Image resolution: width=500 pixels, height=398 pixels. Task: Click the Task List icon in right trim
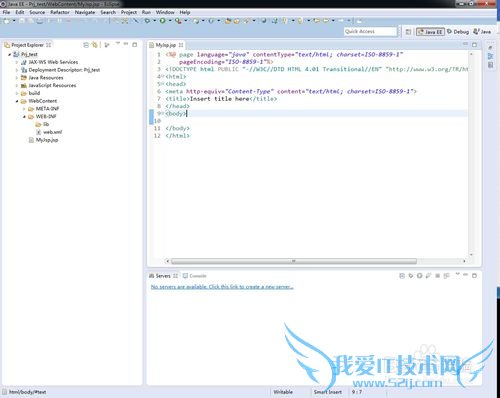coord(491,65)
